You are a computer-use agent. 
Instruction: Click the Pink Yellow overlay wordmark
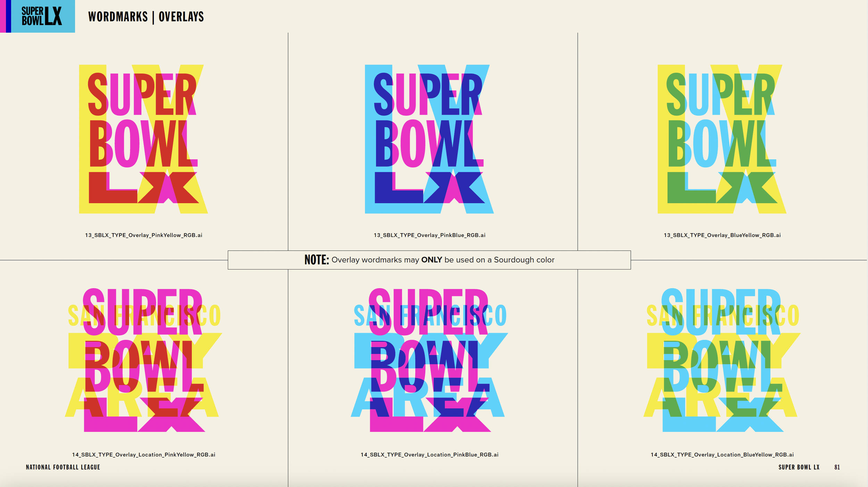pyautogui.click(x=143, y=139)
